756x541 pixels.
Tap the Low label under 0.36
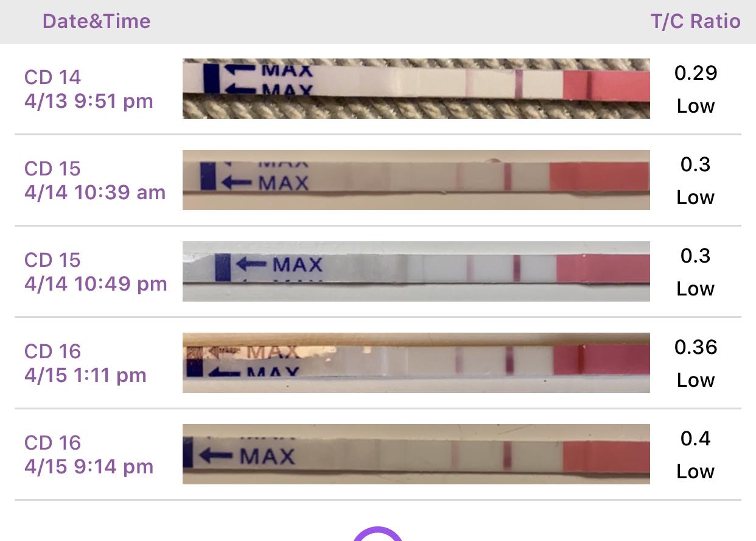[x=696, y=380]
